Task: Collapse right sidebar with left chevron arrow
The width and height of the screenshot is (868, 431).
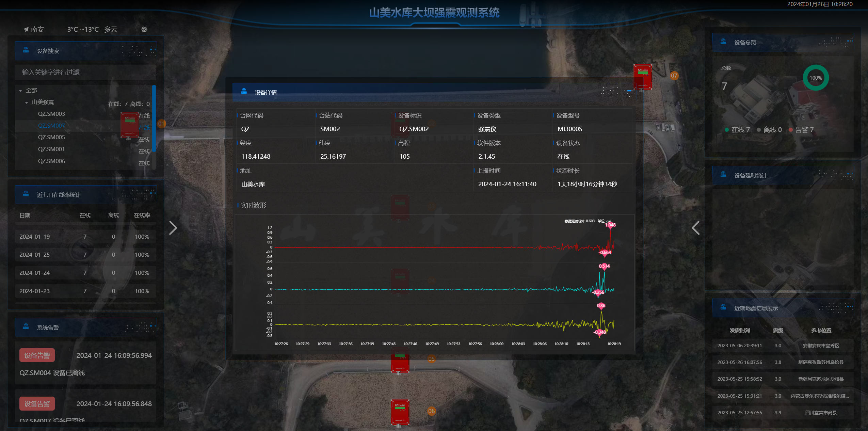Action: click(696, 228)
